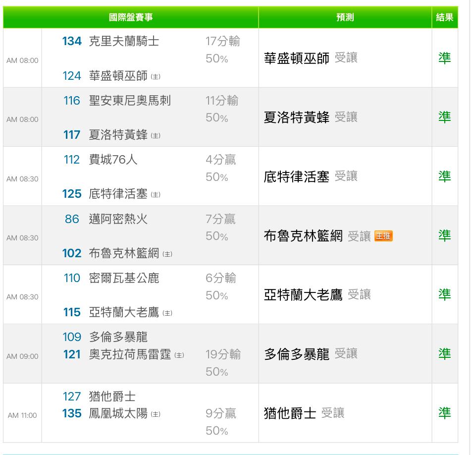Screen dimensions: 476x455
Task: Select the 邁阿密熱火 team name
Action: click(x=118, y=219)
